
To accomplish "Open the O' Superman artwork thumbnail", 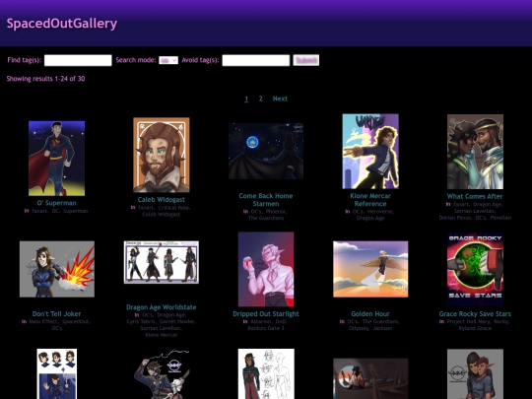I will click(57, 158).
